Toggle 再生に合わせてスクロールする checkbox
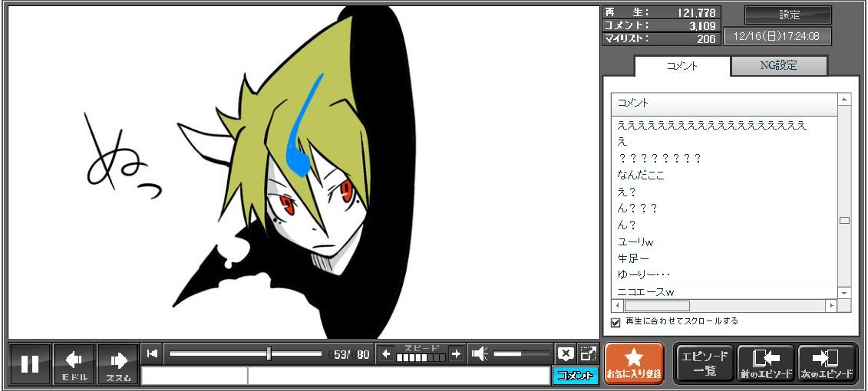Image resolution: width=868 pixels, height=391 pixels. [x=616, y=322]
